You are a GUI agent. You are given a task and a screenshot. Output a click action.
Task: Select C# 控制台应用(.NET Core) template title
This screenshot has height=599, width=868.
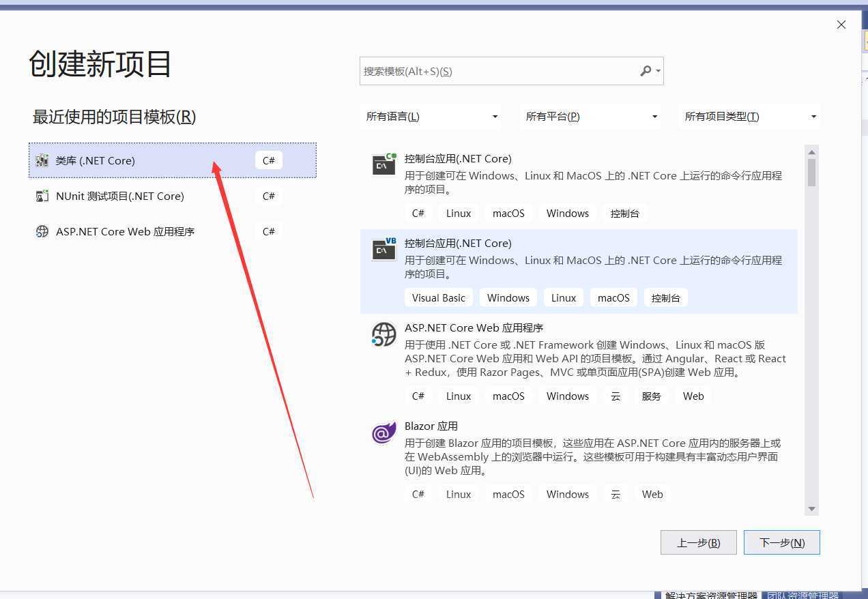tap(458, 159)
